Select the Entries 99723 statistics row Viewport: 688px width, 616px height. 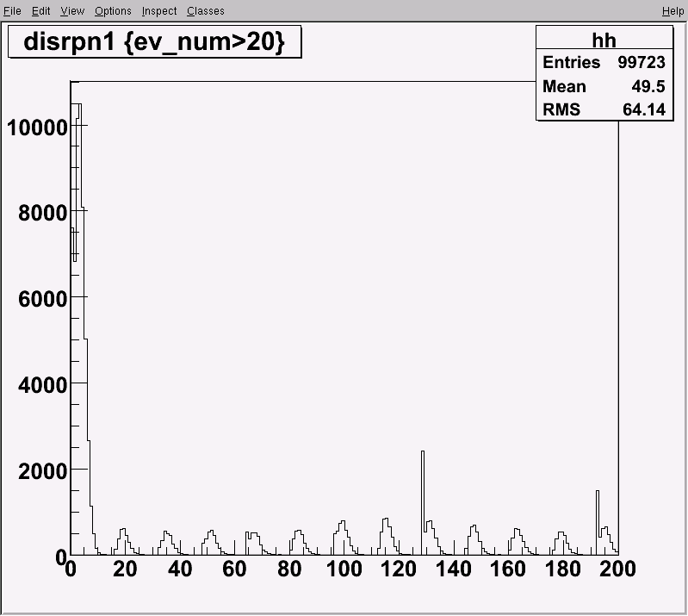(x=604, y=62)
